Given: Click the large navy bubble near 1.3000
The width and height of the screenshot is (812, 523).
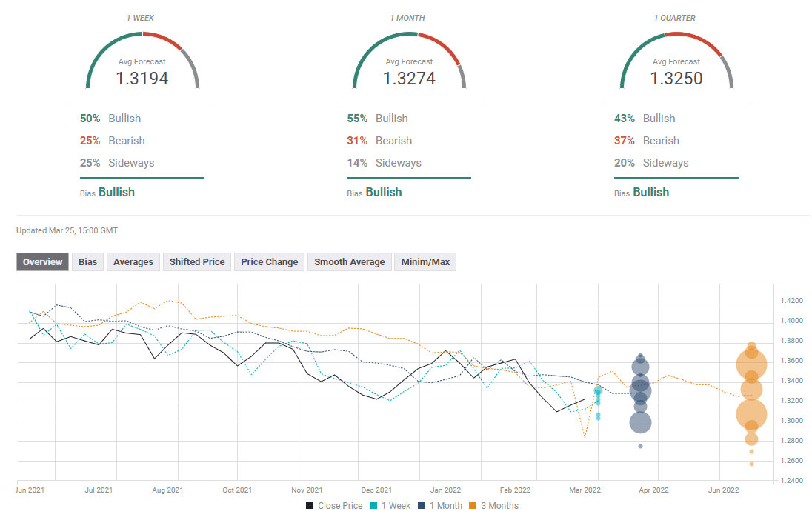Looking at the screenshot, I should pos(640,422).
